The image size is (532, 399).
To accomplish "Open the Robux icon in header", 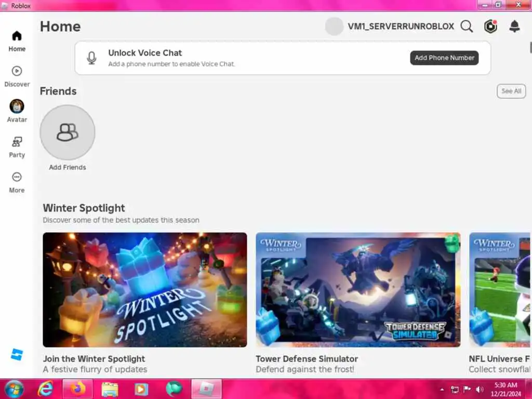I will coord(490,26).
